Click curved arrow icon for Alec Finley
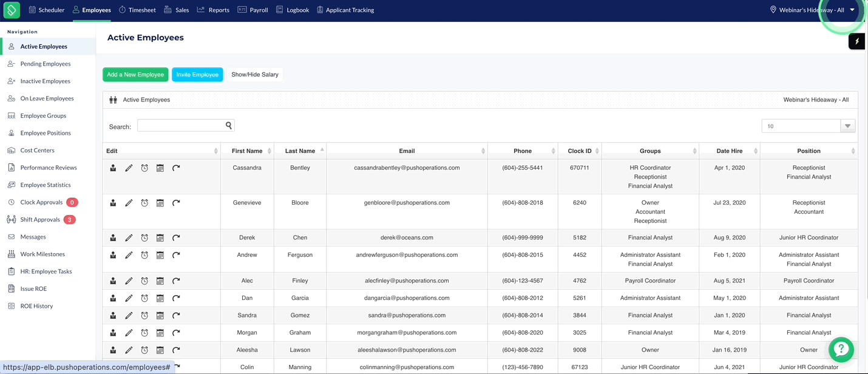Viewport: 868px width, 374px height. [176, 281]
